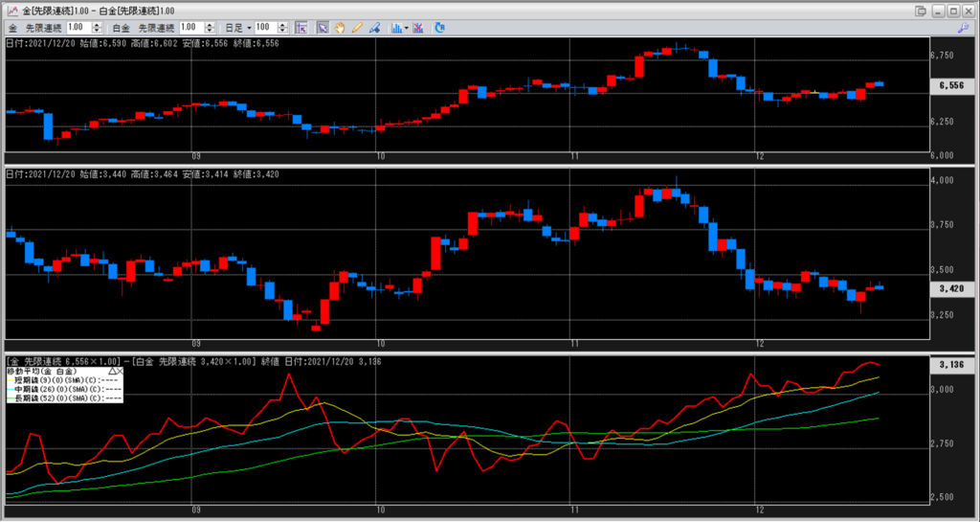Screen dimensions: 980x522
Task: Click the delete indicator chart icon
Action: point(421,28)
